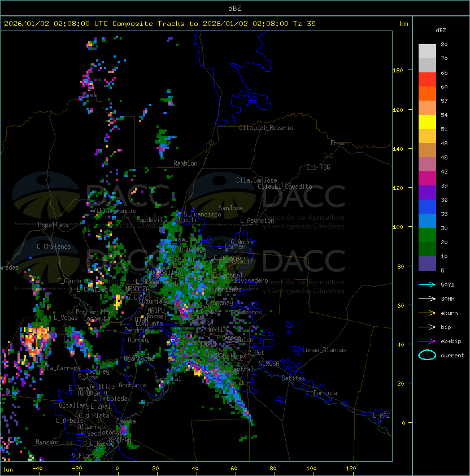Select the purple swatch in the dBZ scale
The height and width of the screenshot is (476, 470).
pos(427,192)
